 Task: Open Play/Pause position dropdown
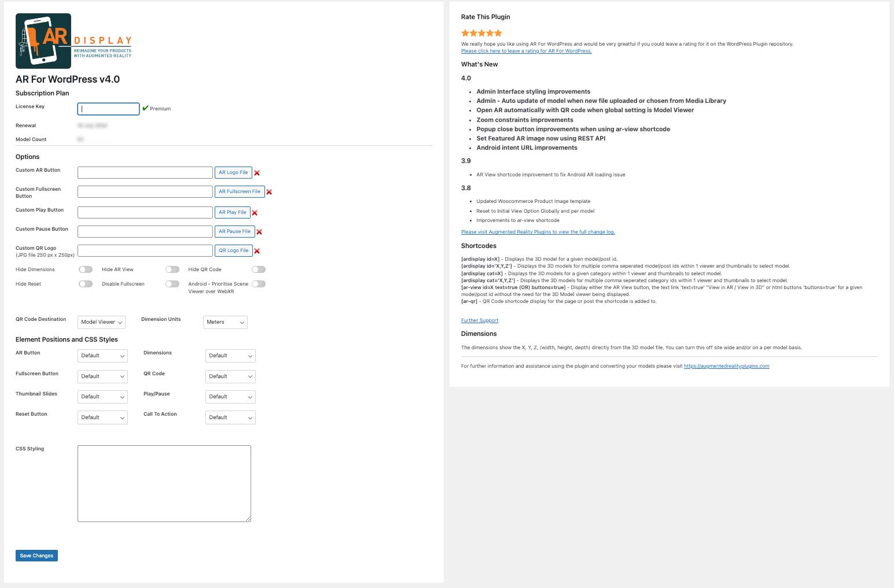pos(230,397)
